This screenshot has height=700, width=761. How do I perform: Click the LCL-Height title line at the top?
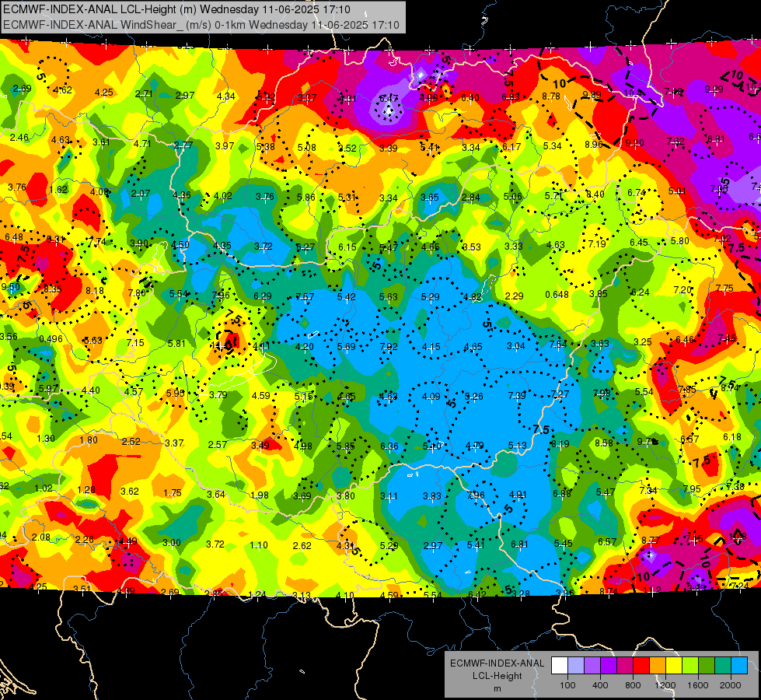pos(176,9)
